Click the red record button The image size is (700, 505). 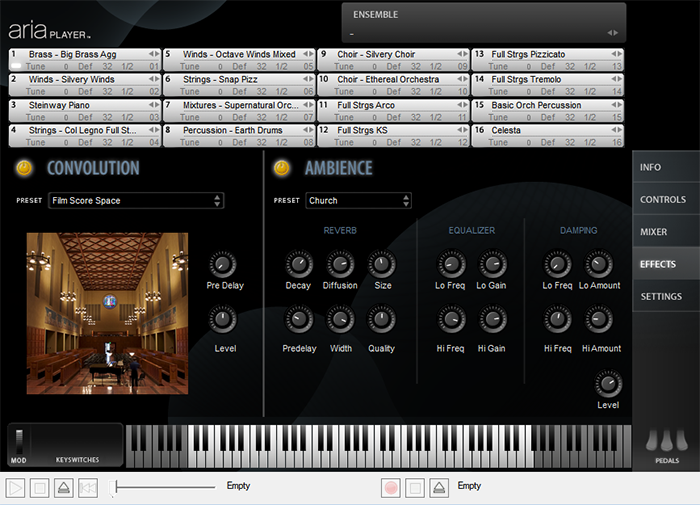point(392,488)
